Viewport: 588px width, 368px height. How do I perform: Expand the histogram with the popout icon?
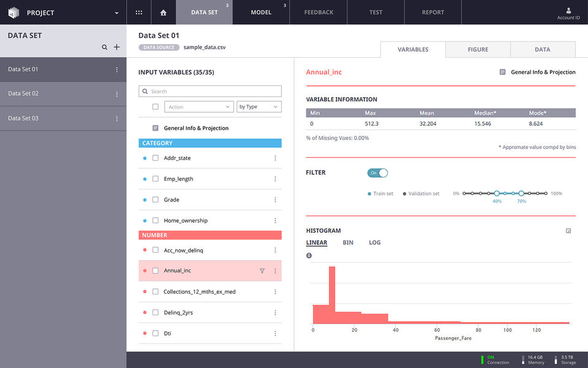click(x=568, y=231)
